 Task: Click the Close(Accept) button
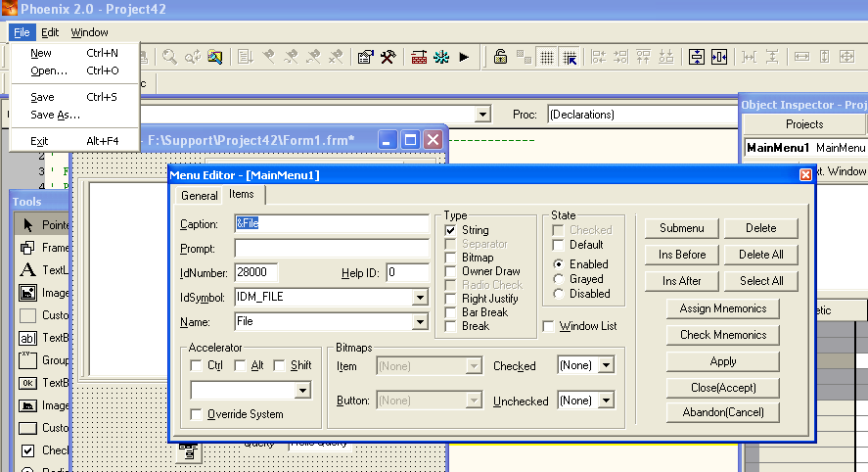(723, 389)
